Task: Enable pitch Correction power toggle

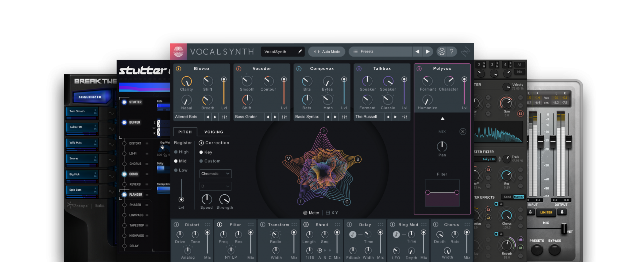Action: coord(201,143)
